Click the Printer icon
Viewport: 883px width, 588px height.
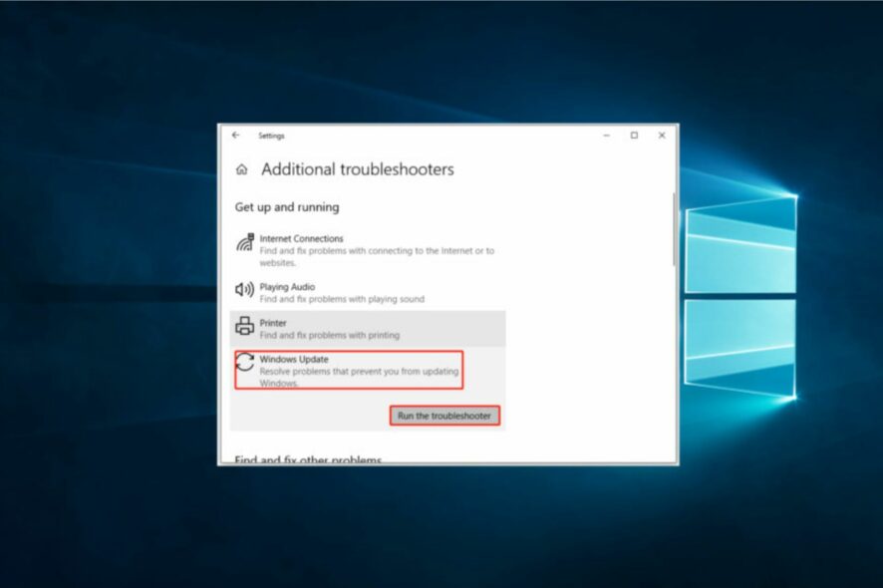pyautogui.click(x=244, y=326)
